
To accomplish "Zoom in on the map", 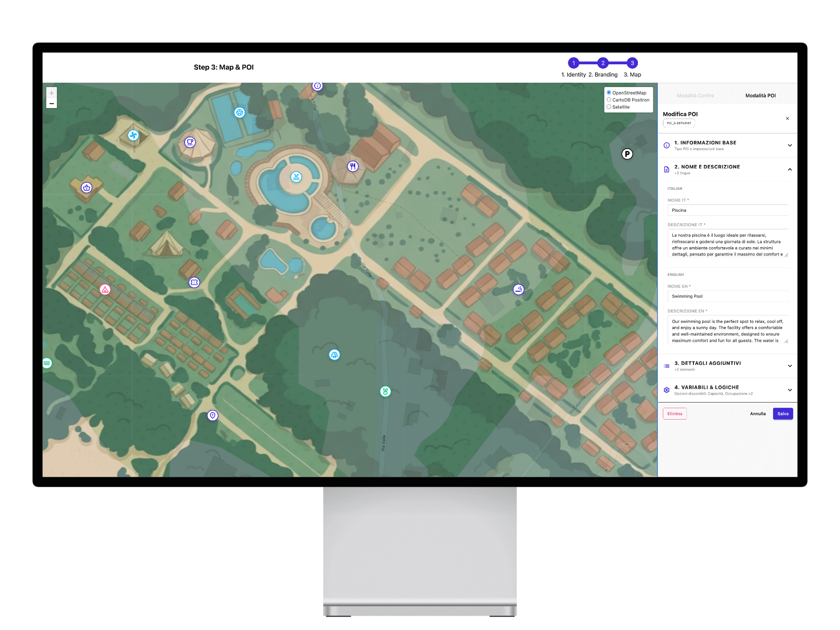I will click(52, 93).
